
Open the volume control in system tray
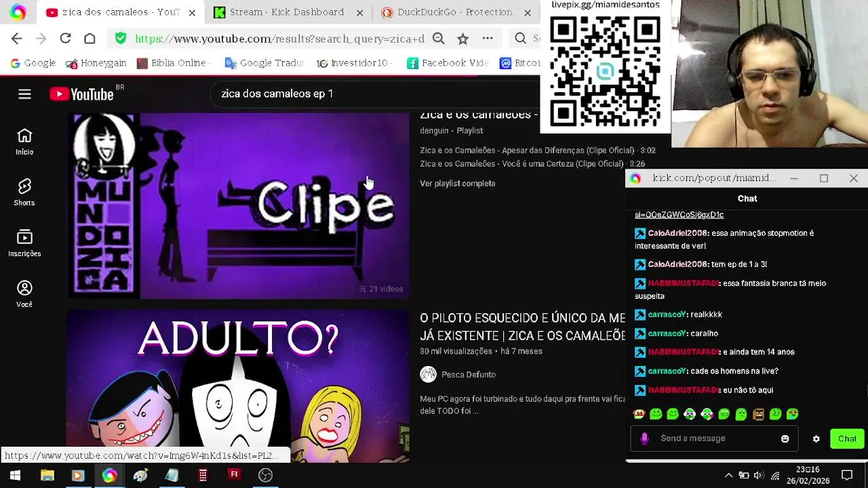(758, 475)
